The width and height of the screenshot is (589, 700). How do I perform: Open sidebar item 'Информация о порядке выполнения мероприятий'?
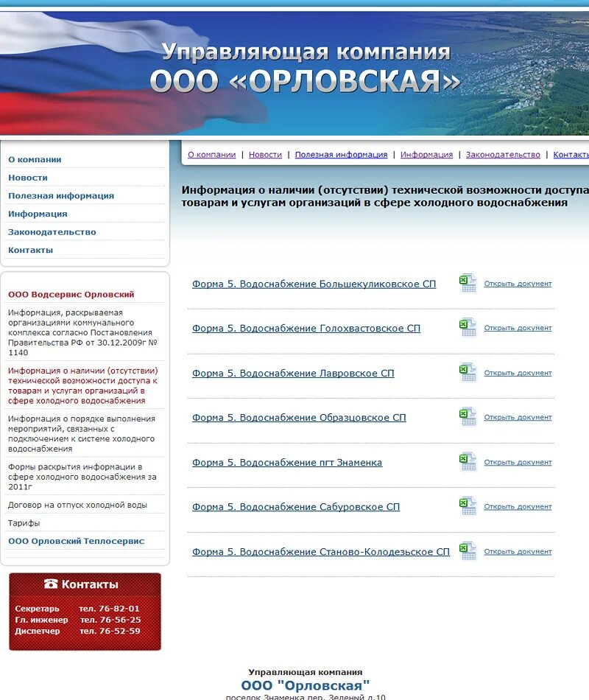coord(82,434)
